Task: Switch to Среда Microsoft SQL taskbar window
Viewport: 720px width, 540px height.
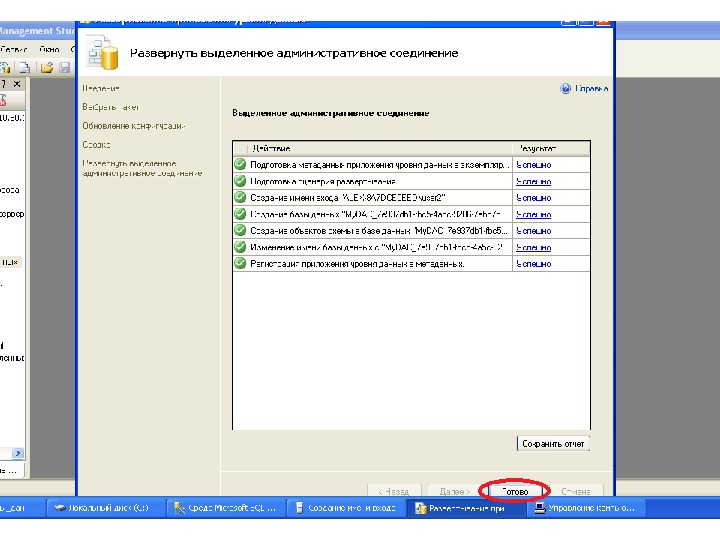Action: pyautogui.click(x=226, y=508)
